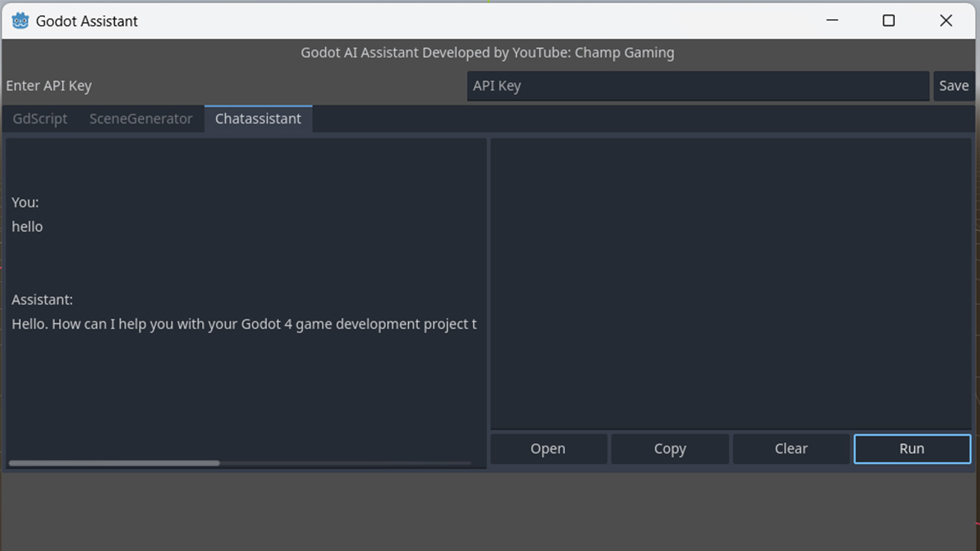Click the right-side output text area

[731, 284]
